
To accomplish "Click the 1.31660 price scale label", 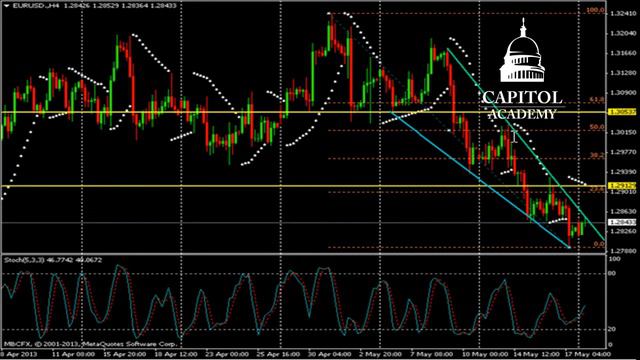I will [623, 53].
